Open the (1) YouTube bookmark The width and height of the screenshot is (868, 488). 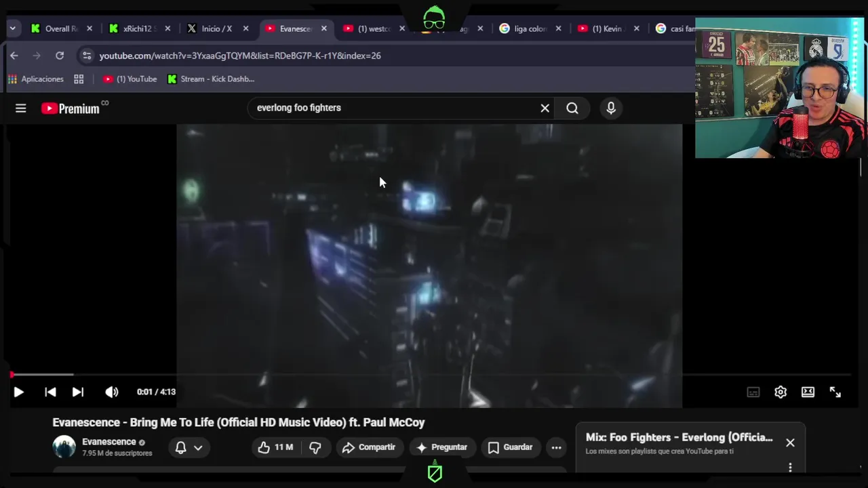pos(130,79)
